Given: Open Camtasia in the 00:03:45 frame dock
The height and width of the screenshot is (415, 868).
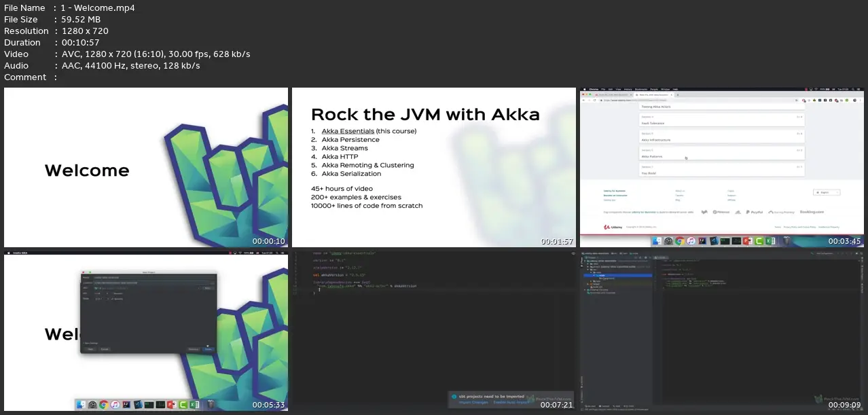Looking at the screenshot, I should coord(759,240).
